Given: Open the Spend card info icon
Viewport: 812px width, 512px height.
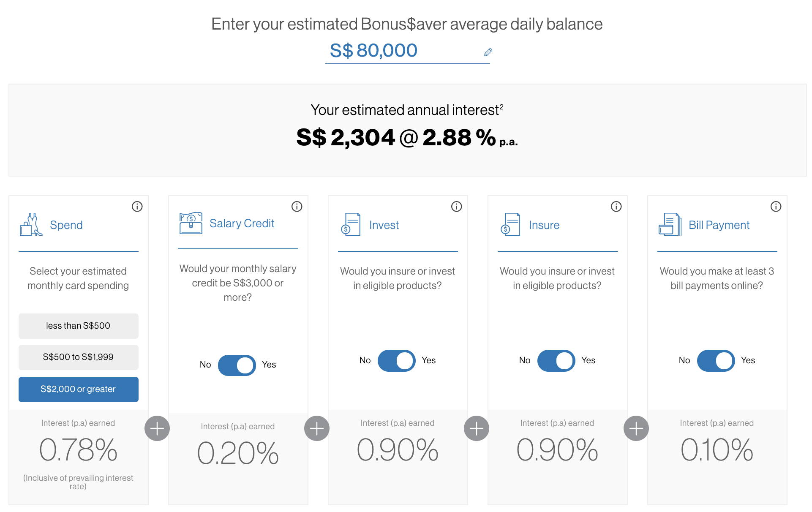Looking at the screenshot, I should click(137, 207).
